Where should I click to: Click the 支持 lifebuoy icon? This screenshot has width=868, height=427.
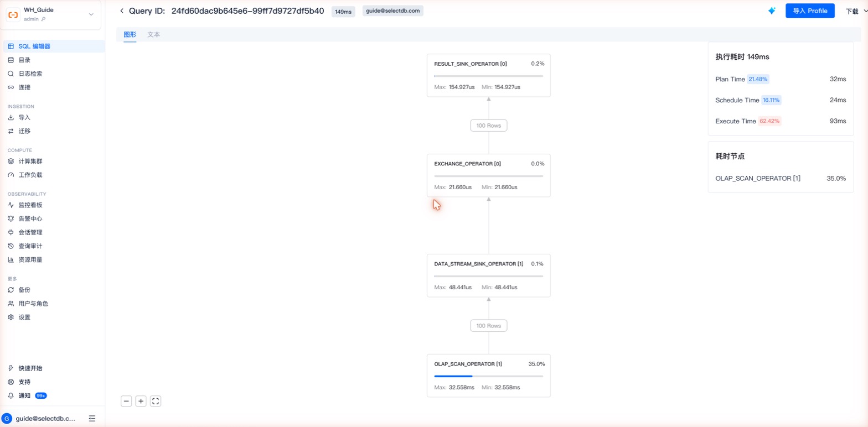11,382
